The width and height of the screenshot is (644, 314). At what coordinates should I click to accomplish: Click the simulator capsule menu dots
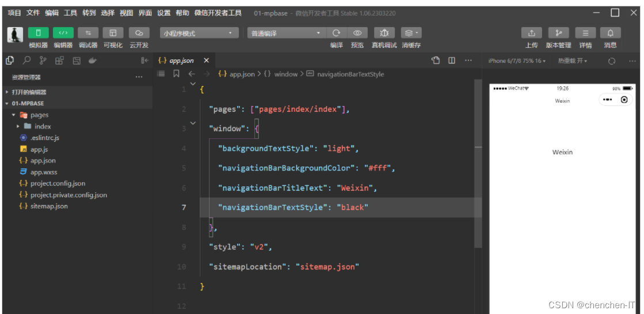click(608, 100)
